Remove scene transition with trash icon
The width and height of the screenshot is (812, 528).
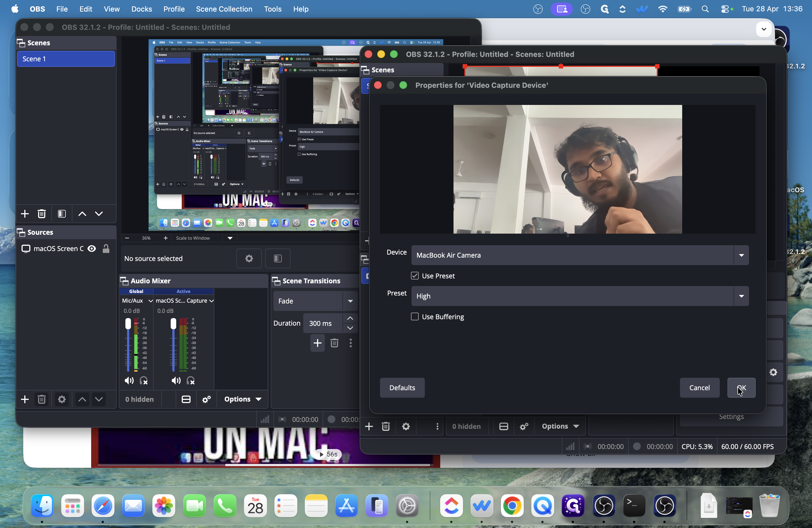pos(334,343)
